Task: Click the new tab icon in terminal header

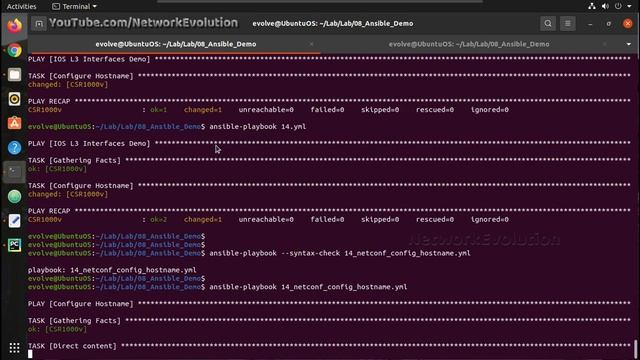Action: [39, 24]
